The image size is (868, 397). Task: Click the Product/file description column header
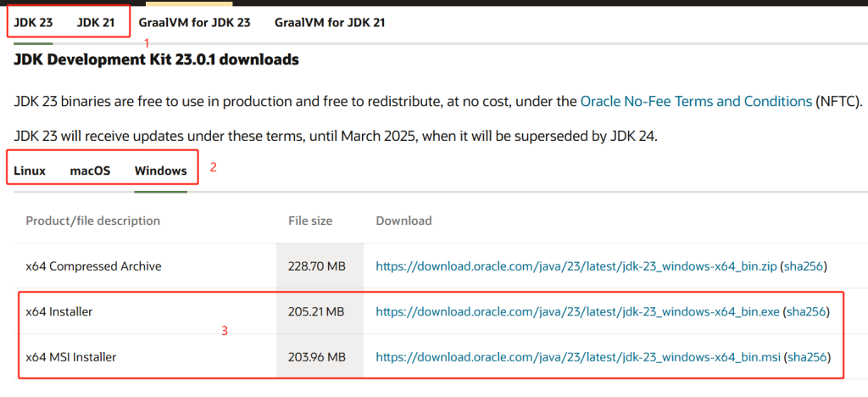[92, 221]
